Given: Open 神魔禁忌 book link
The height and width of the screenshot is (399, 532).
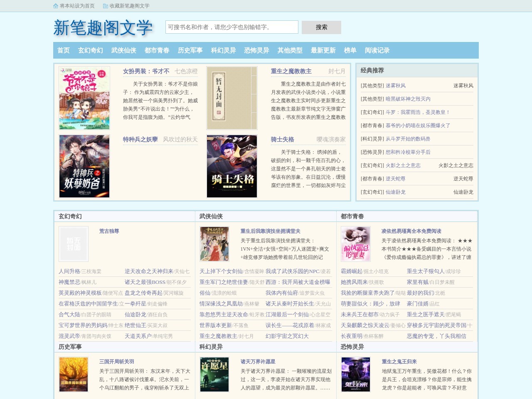Looking at the screenshot, I should pos(69,282).
